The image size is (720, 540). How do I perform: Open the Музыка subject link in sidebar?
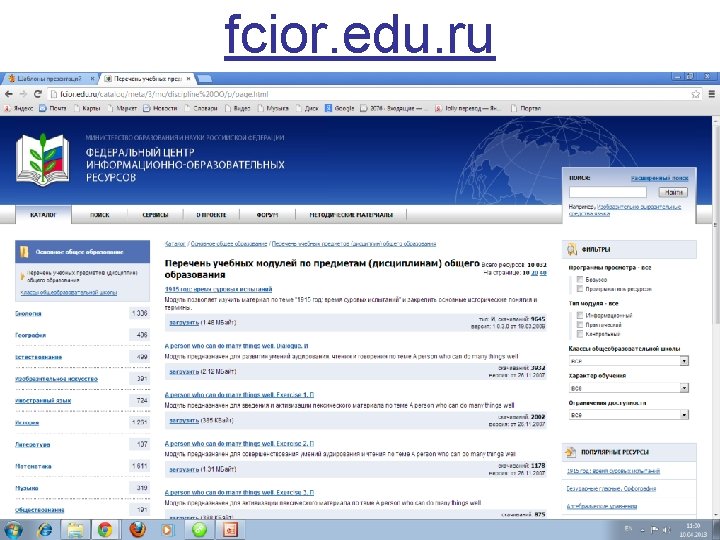[27, 488]
